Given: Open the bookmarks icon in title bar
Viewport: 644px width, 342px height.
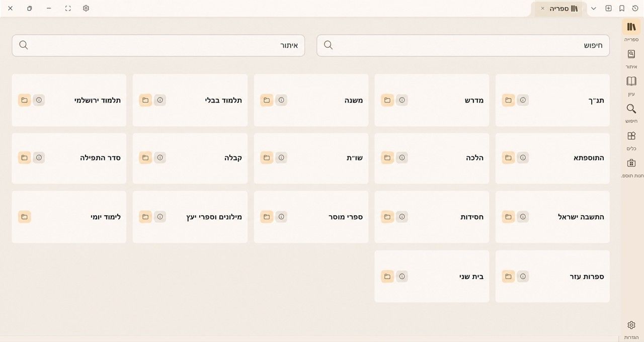Looking at the screenshot, I should pos(622,9).
